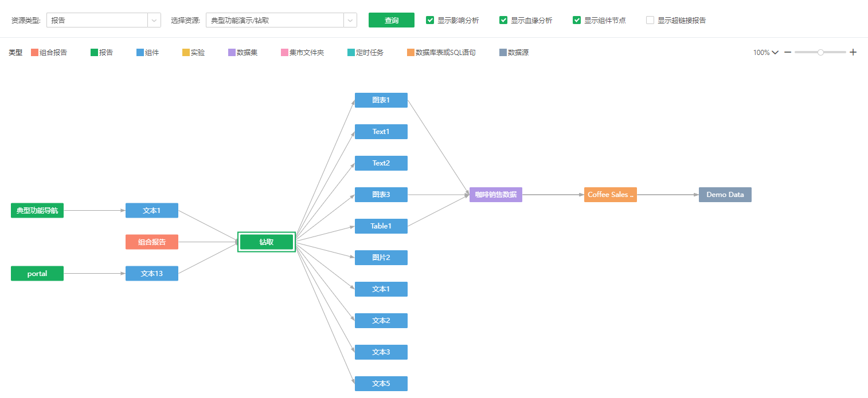Viewport: 868px width, 398px height.
Task: Toggle the 显示影响分析 checkbox
Action: pyautogui.click(x=430, y=20)
